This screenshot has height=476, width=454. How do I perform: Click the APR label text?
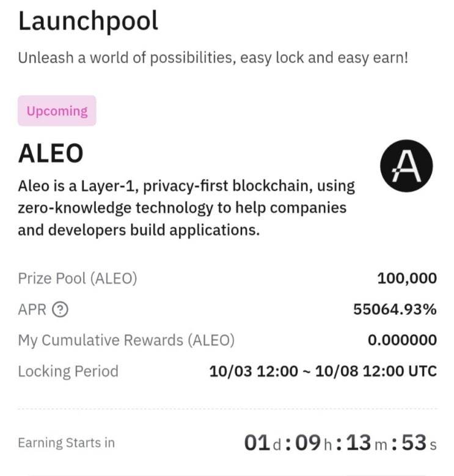[32, 310]
